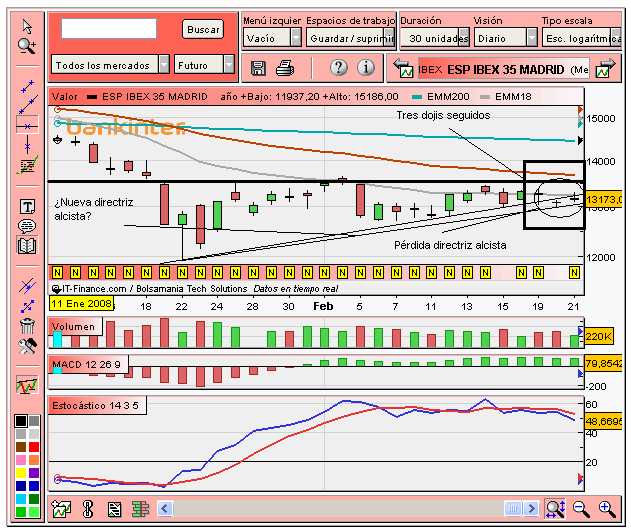631x530 pixels.
Task: Click the EMM200 legend entry
Action: (441, 97)
